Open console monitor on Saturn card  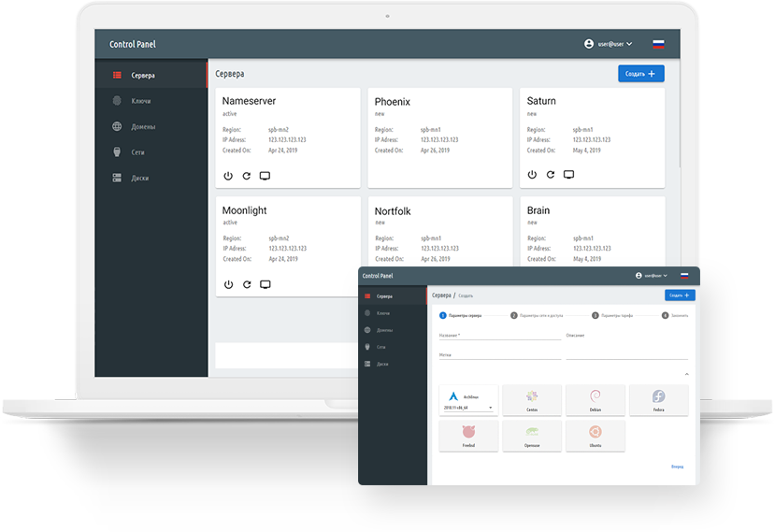coord(569,175)
